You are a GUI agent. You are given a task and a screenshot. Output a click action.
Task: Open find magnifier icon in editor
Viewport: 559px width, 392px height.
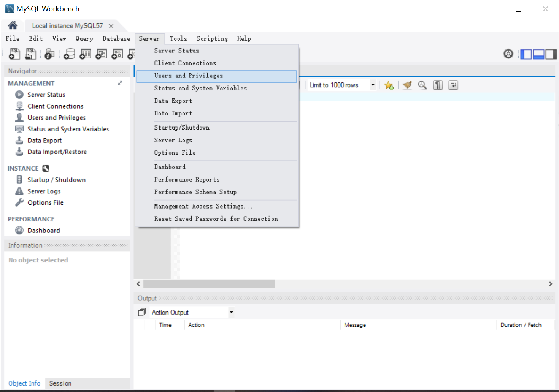[x=422, y=85]
